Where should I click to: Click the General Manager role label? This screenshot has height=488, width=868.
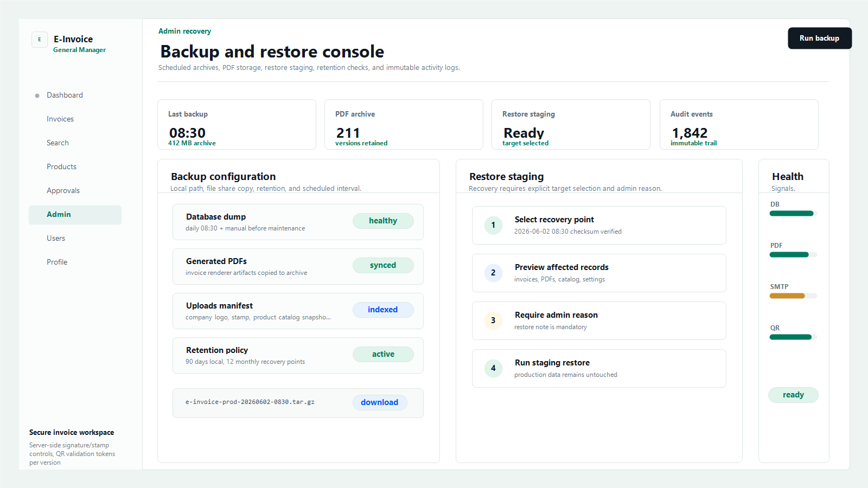click(x=79, y=50)
